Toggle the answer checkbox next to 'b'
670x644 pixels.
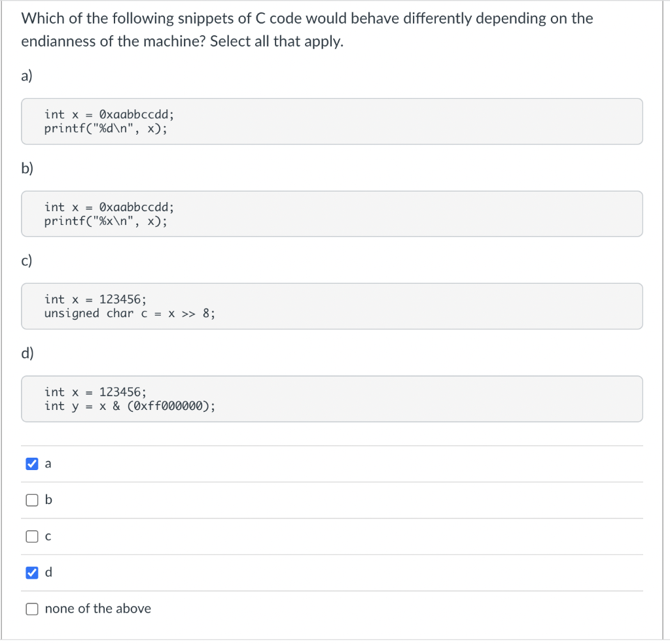[31, 500]
